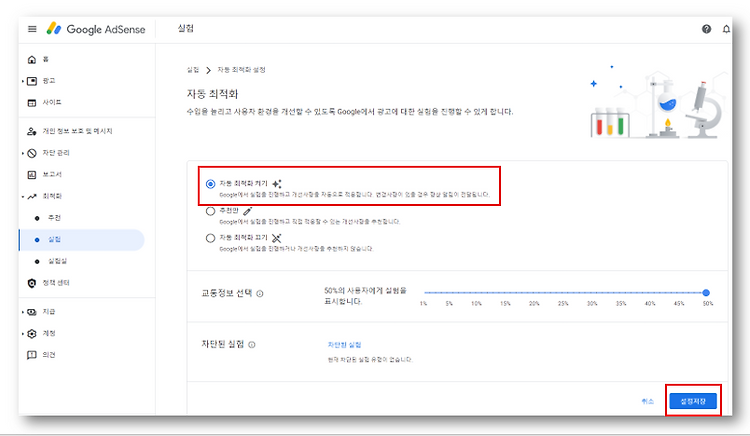Open 사이트 via the sites icon
The image size is (750, 436).
pyautogui.click(x=32, y=102)
